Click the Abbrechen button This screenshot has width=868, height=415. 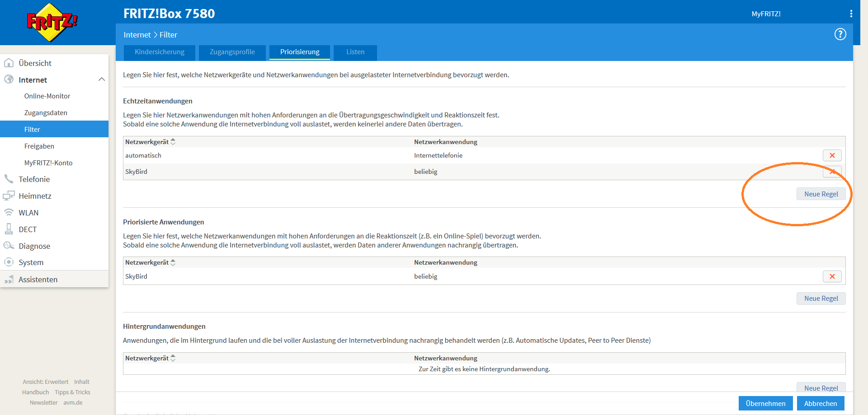click(821, 403)
